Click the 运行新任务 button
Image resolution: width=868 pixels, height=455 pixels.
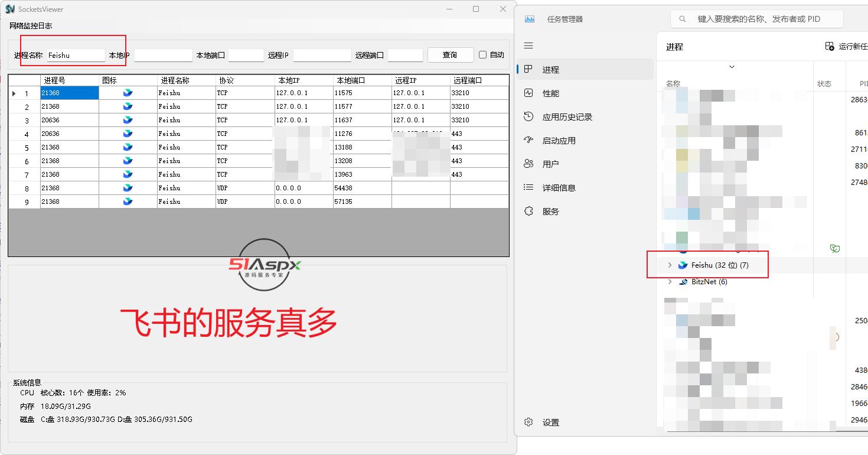(x=846, y=46)
